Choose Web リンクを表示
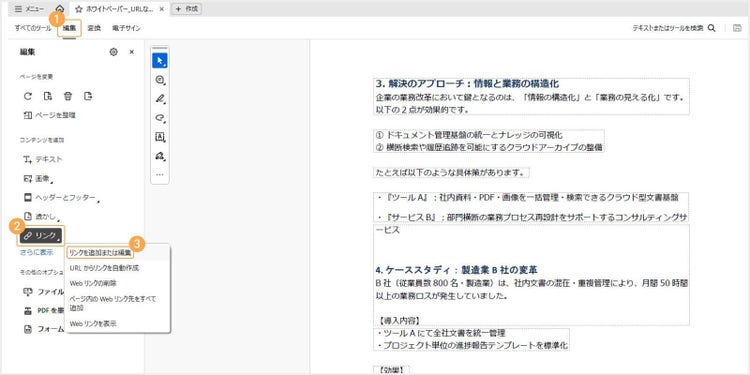Image resolution: width=750 pixels, height=375 pixels. pos(93,324)
